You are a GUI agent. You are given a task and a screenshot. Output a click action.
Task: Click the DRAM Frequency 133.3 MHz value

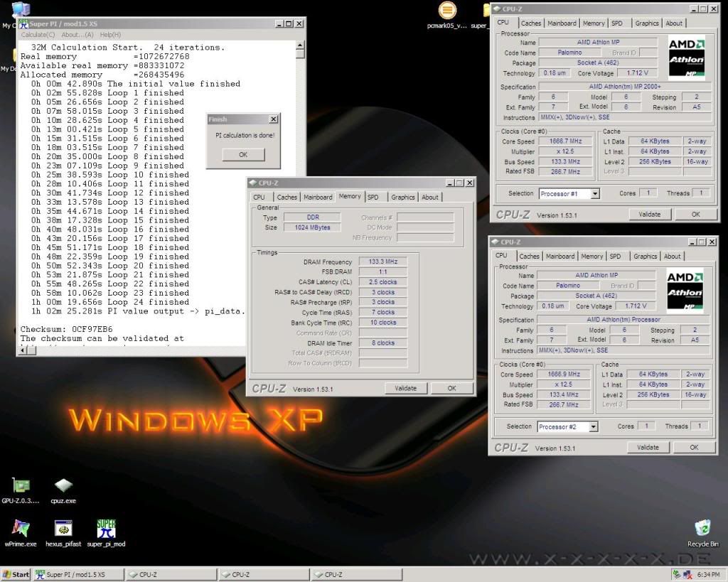click(x=383, y=262)
